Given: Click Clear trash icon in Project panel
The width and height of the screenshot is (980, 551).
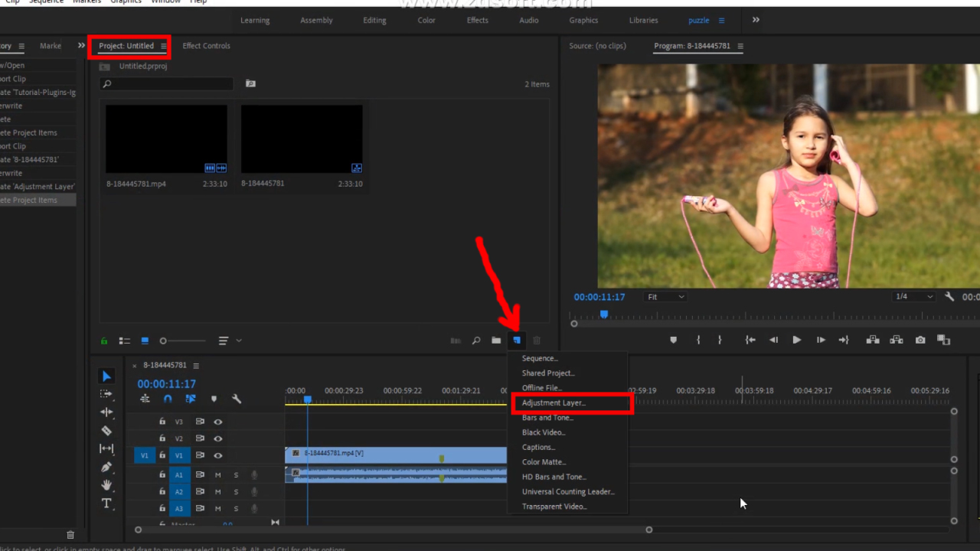Looking at the screenshot, I should coord(537,341).
